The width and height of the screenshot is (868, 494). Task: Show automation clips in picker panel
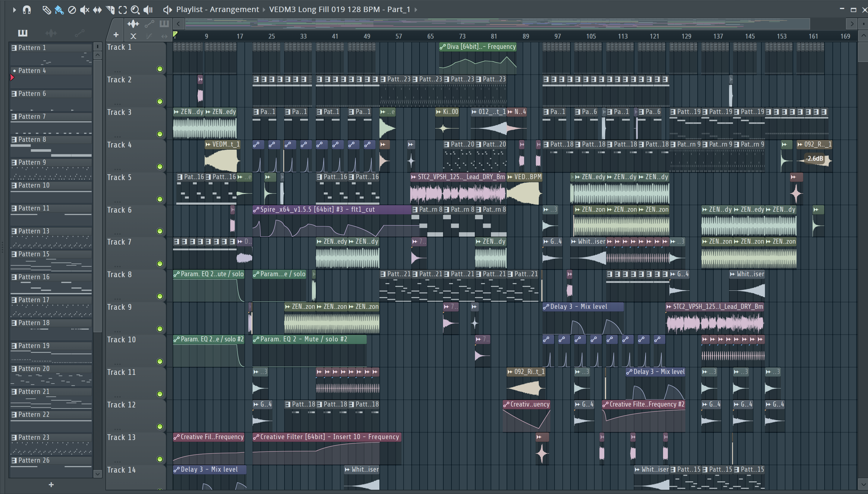click(80, 33)
